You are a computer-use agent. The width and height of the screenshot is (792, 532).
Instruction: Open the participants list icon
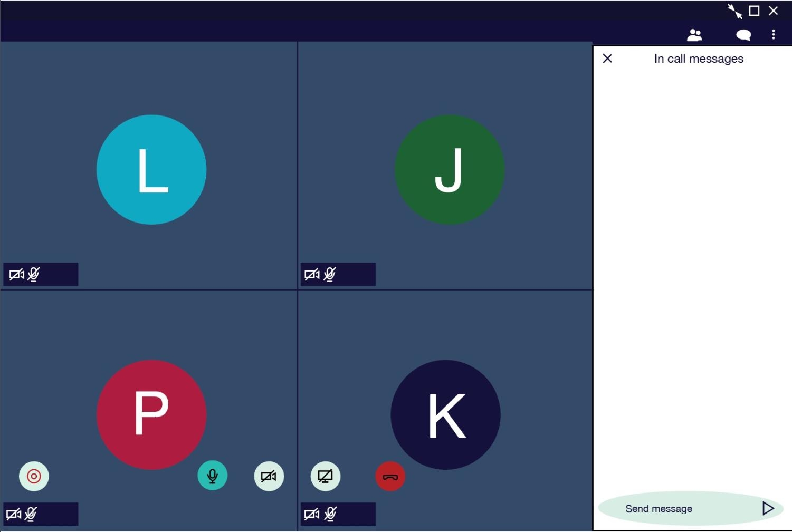pos(694,35)
